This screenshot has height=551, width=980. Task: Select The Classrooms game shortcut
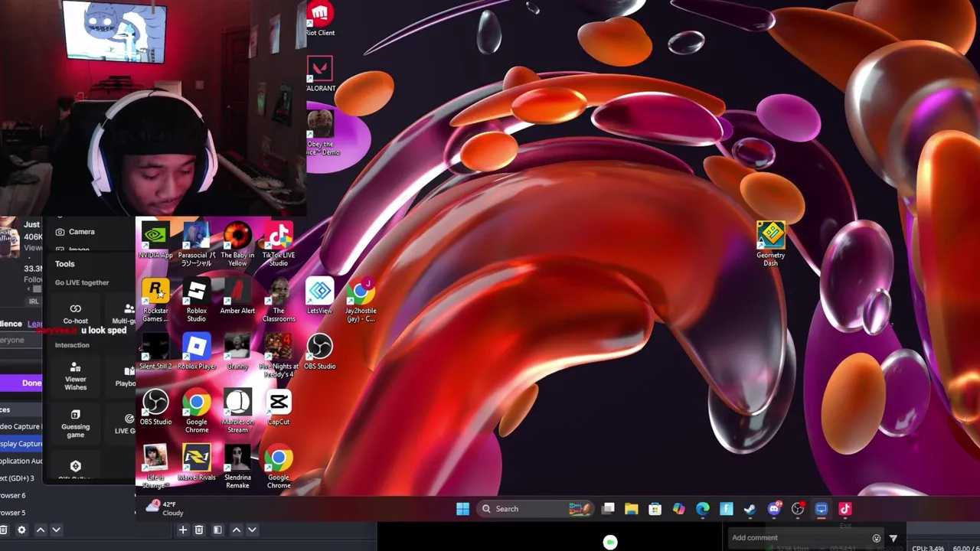click(x=279, y=299)
